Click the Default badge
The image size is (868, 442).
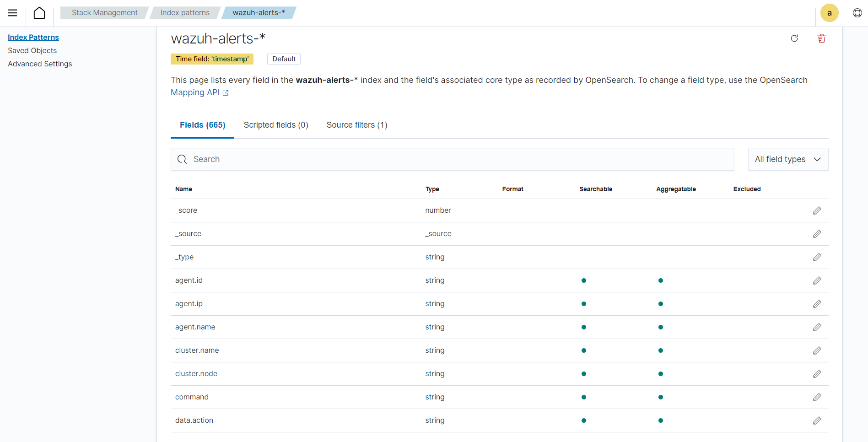coord(284,59)
